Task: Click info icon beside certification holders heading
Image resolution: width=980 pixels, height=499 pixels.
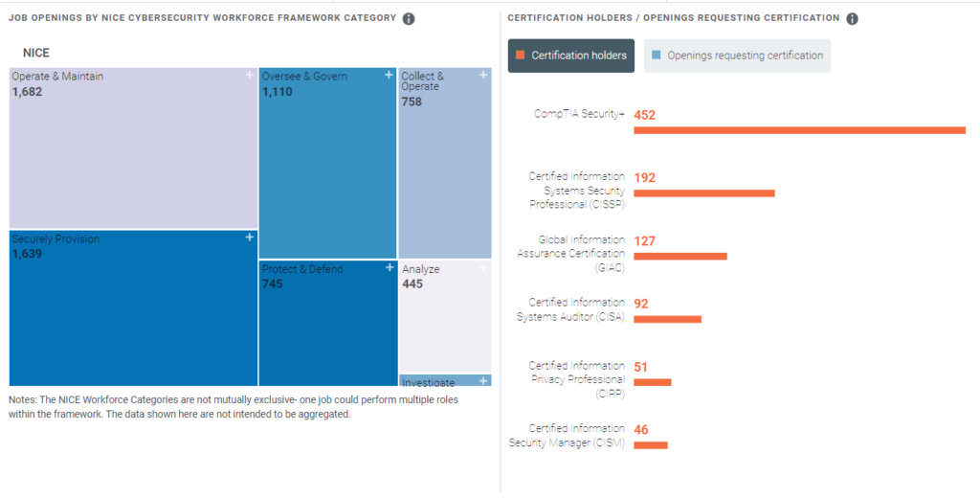Action: [853, 19]
